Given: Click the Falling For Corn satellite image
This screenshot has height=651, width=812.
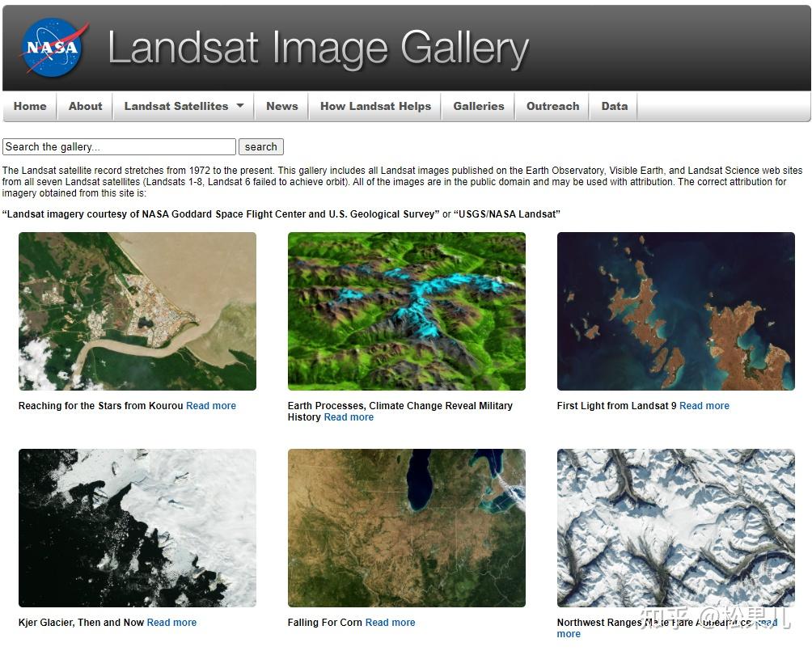Looking at the screenshot, I should point(406,527).
